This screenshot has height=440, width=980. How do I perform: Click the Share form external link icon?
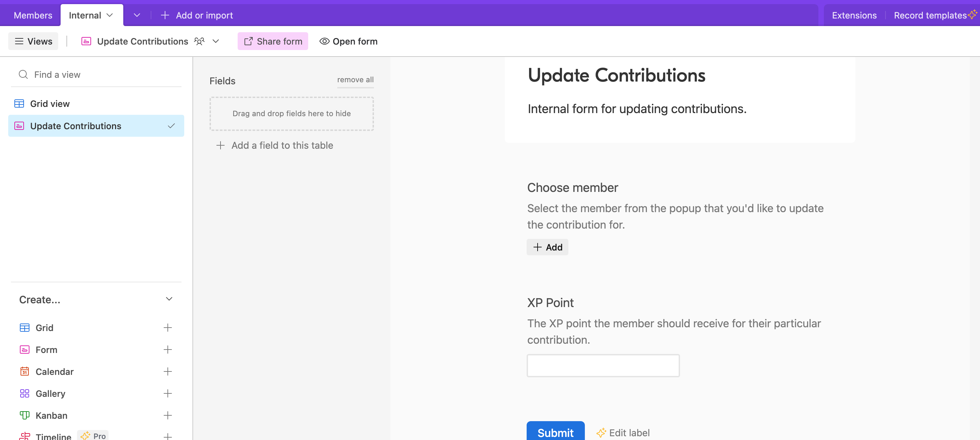point(248,41)
